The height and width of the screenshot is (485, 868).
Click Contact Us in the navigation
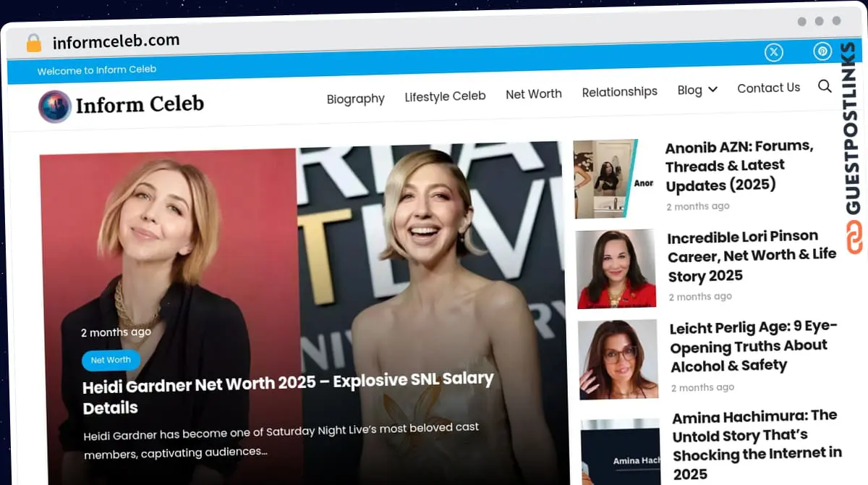pyautogui.click(x=768, y=88)
